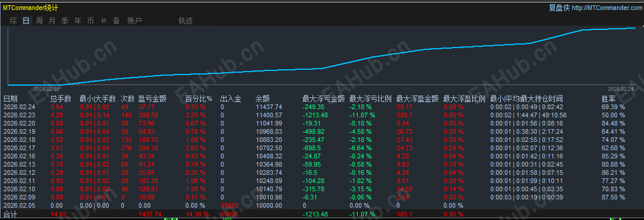
Task: Open the 币 currency tab
Action: (90, 21)
